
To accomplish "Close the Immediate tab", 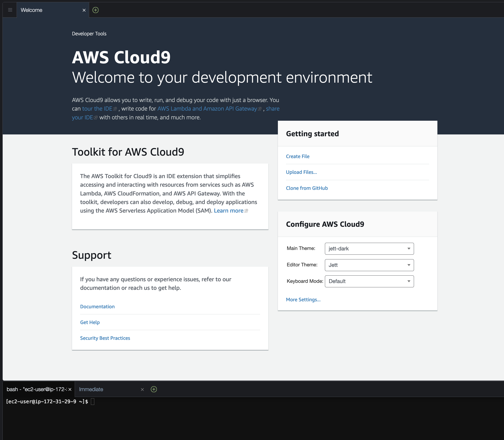I will click(142, 389).
